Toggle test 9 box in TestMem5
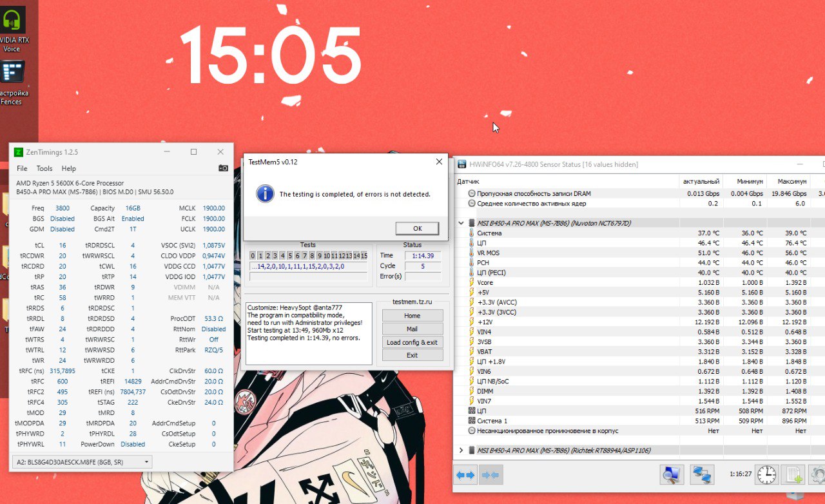 coord(320,256)
